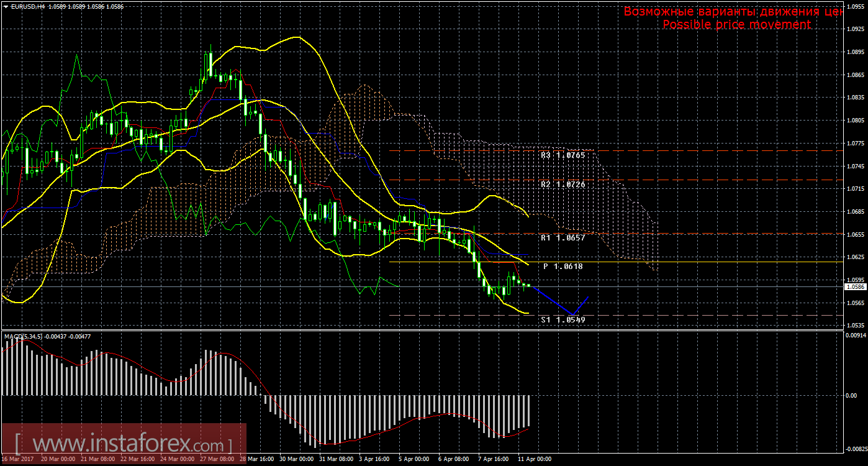The width and height of the screenshot is (868, 466).
Task: Click the 5 Apr 00:00 time label
Action: point(414,459)
